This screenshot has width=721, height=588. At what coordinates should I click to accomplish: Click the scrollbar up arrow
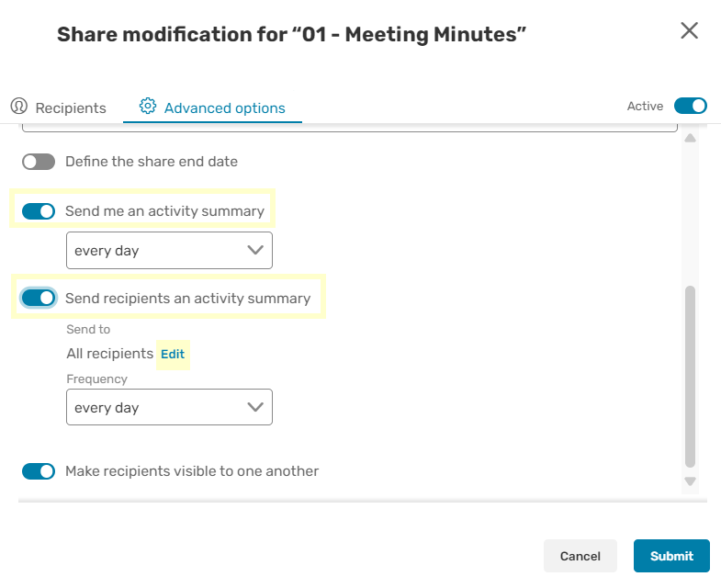pos(690,138)
